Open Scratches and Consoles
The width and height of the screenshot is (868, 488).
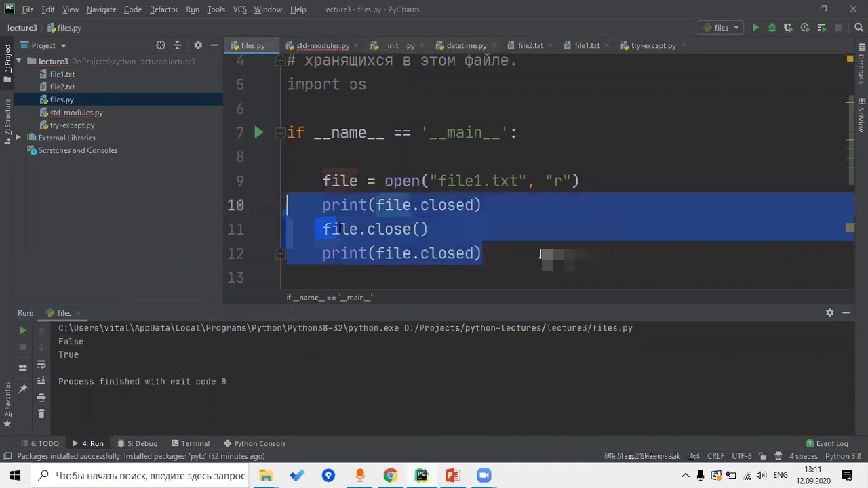tap(78, 150)
